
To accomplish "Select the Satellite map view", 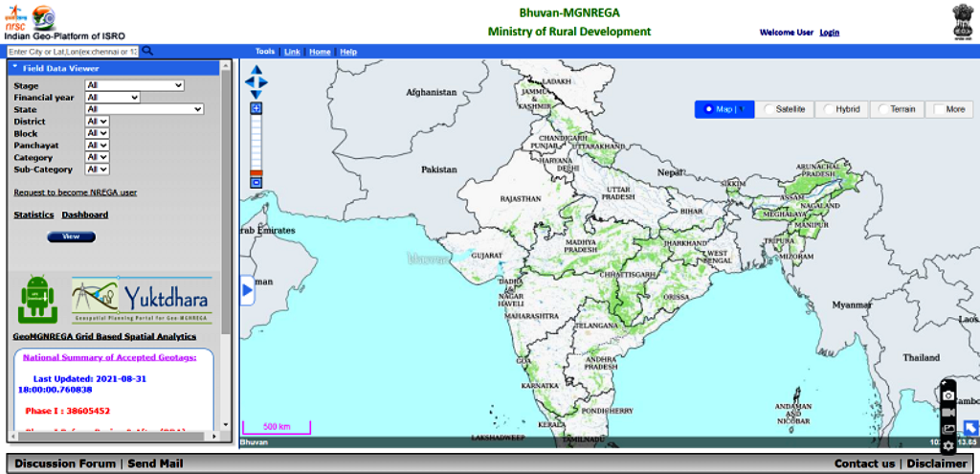I will pos(784,110).
